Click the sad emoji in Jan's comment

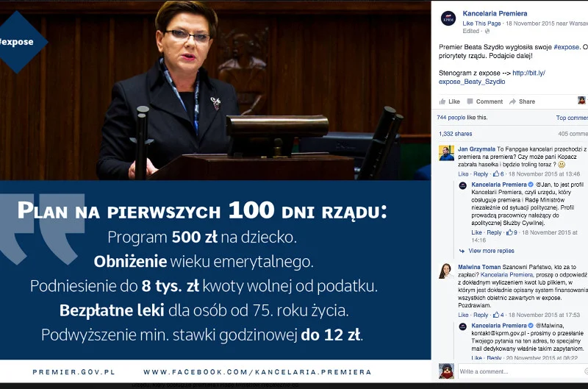click(x=562, y=164)
